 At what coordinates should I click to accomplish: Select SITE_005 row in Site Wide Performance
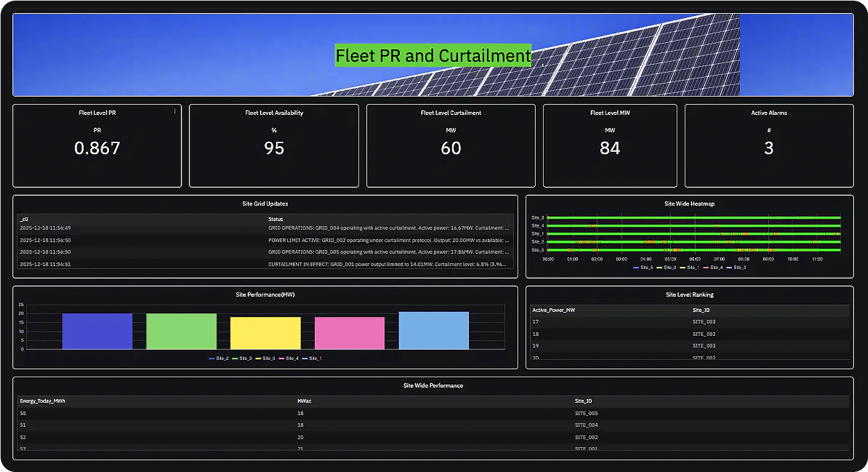click(x=586, y=413)
